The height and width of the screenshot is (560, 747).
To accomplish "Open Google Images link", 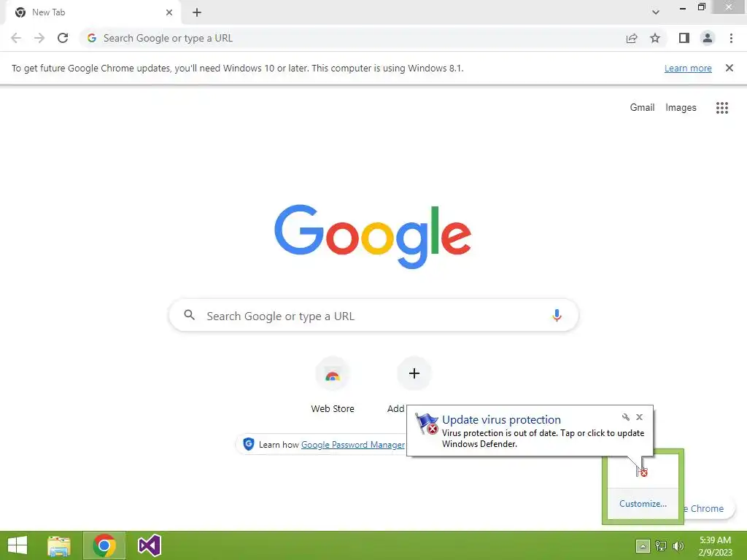I will click(x=681, y=108).
